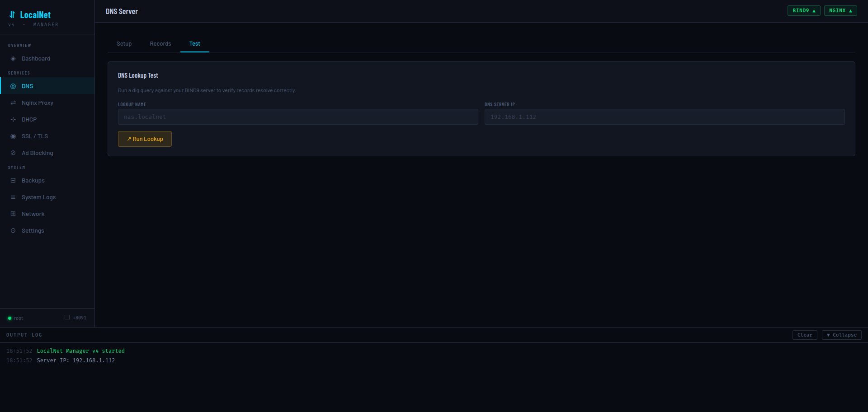Open the BIND9 status dropdown
868x412 pixels.
click(804, 11)
